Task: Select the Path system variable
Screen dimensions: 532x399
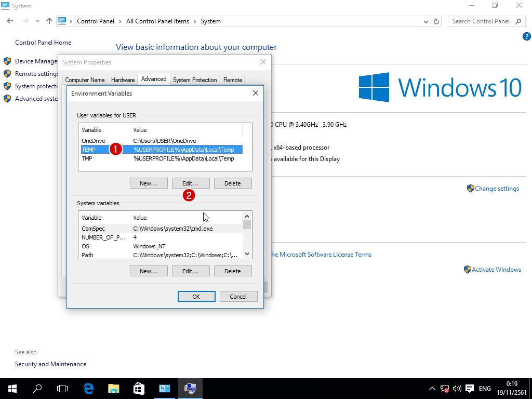Action: click(x=162, y=255)
